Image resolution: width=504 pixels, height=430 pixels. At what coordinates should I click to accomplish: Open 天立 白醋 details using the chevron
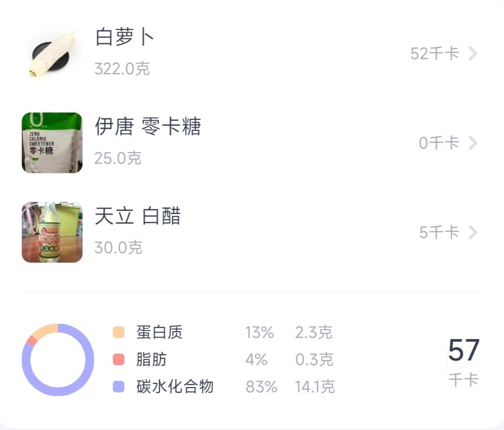click(473, 233)
